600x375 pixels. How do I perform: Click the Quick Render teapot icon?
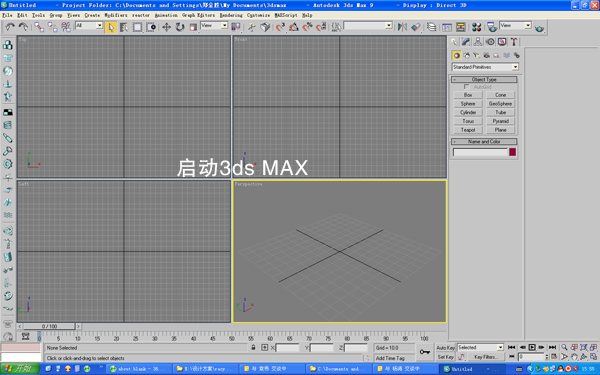[540, 28]
